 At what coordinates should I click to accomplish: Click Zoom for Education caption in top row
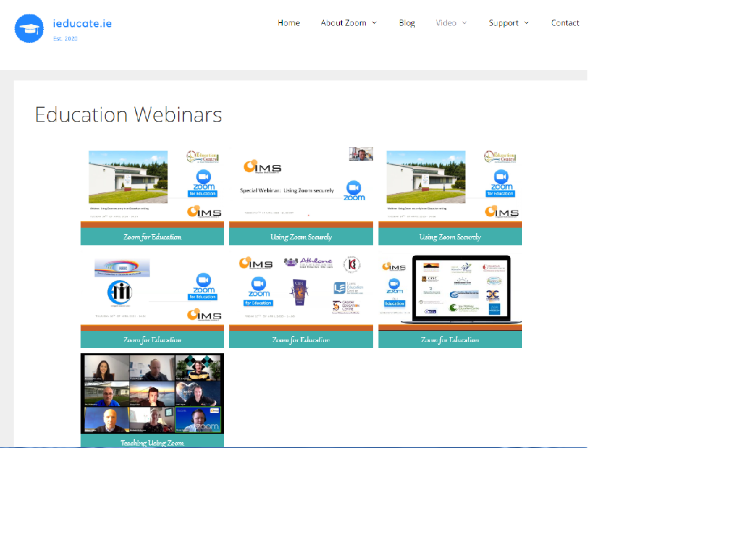pos(152,237)
